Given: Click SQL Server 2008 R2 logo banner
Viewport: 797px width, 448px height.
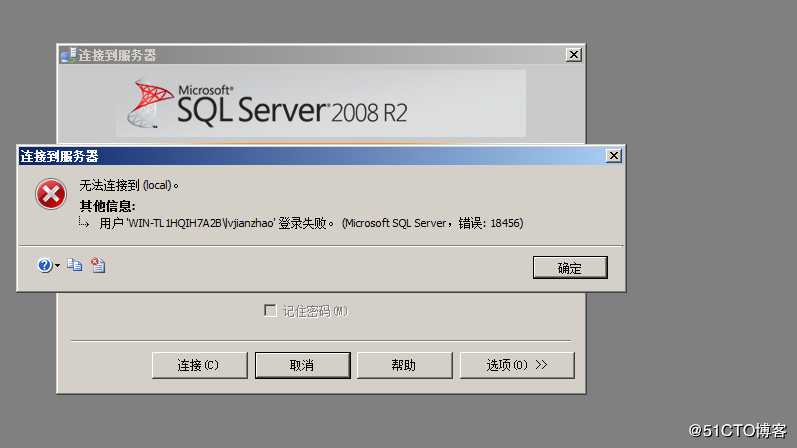Looking at the screenshot, I should coord(321,103).
